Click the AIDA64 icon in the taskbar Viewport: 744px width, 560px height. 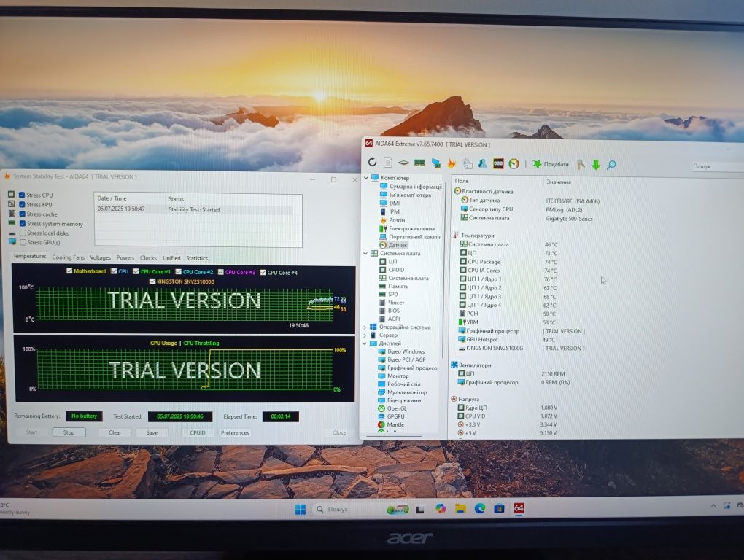tap(519, 508)
